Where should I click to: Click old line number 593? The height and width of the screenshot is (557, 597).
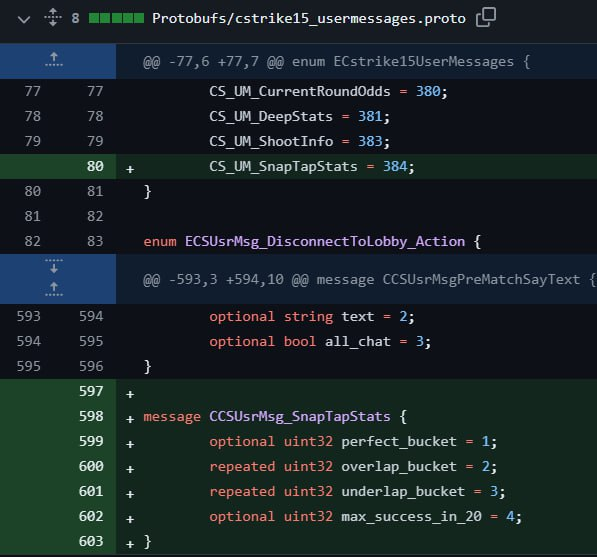pyautogui.click(x=29, y=316)
